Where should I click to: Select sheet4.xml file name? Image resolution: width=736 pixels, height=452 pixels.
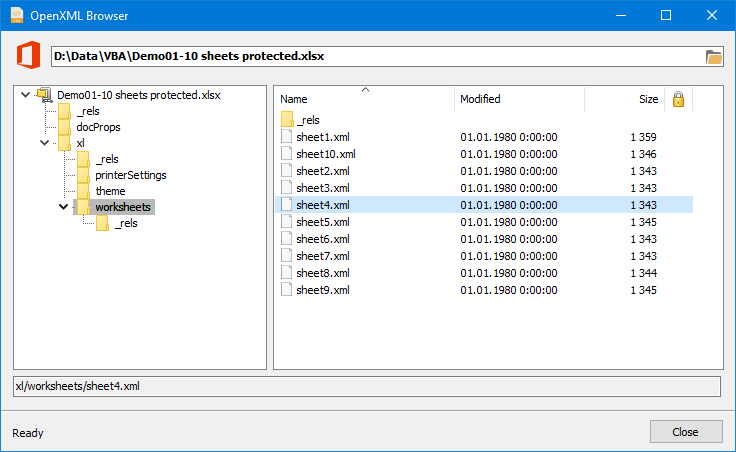pyautogui.click(x=322, y=205)
